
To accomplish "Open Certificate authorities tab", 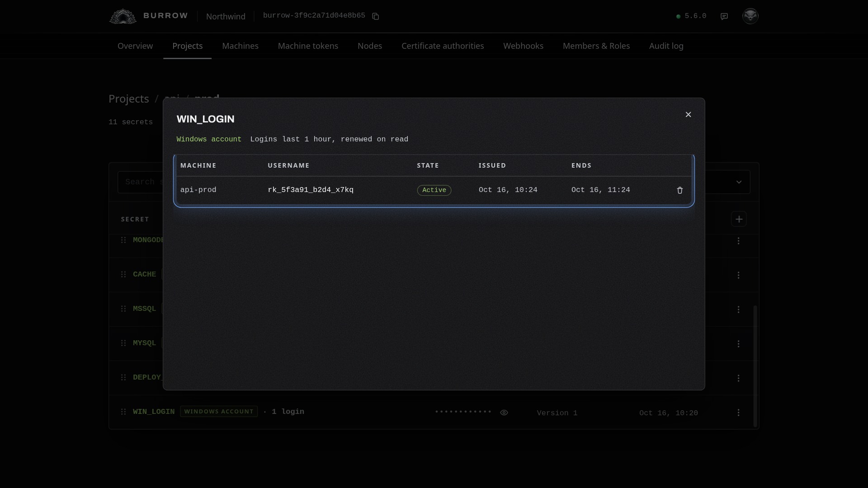I will pyautogui.click(x=443, y=46).
